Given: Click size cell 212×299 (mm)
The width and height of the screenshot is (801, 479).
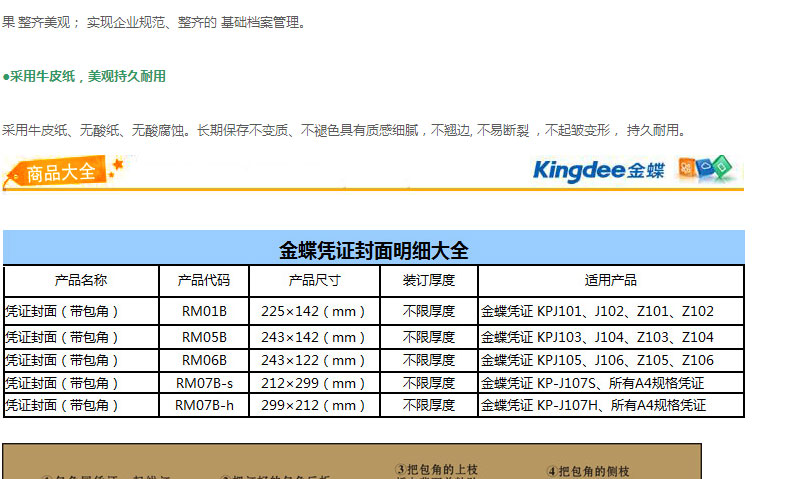Looking at the screenshot, I should coord(313,383).
